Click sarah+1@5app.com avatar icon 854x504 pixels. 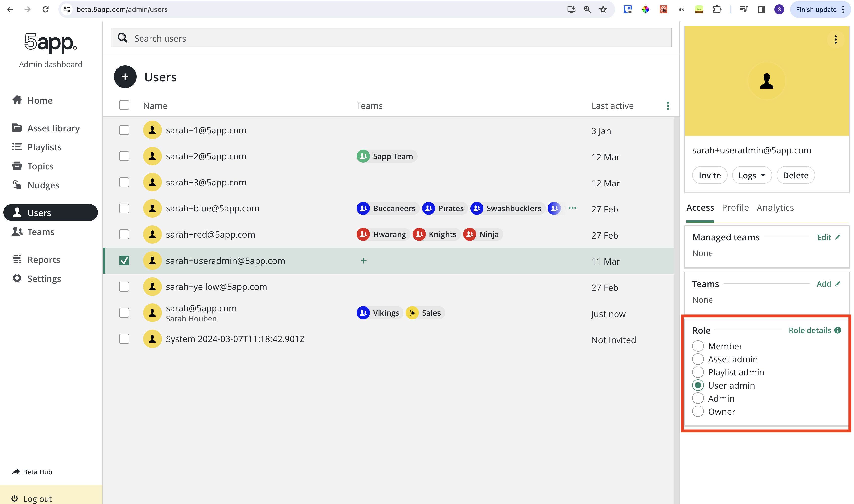[152, 130]
